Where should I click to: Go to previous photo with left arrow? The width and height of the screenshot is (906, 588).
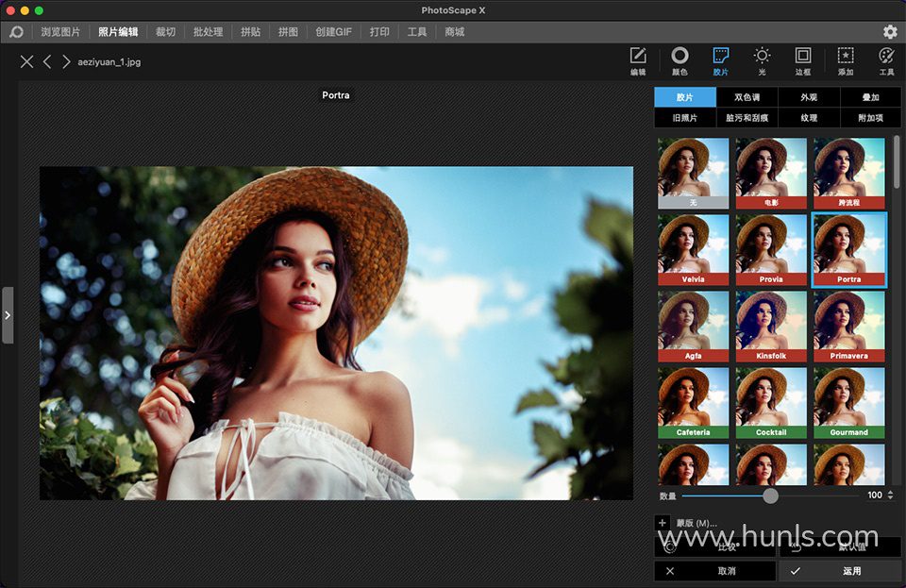47,62
